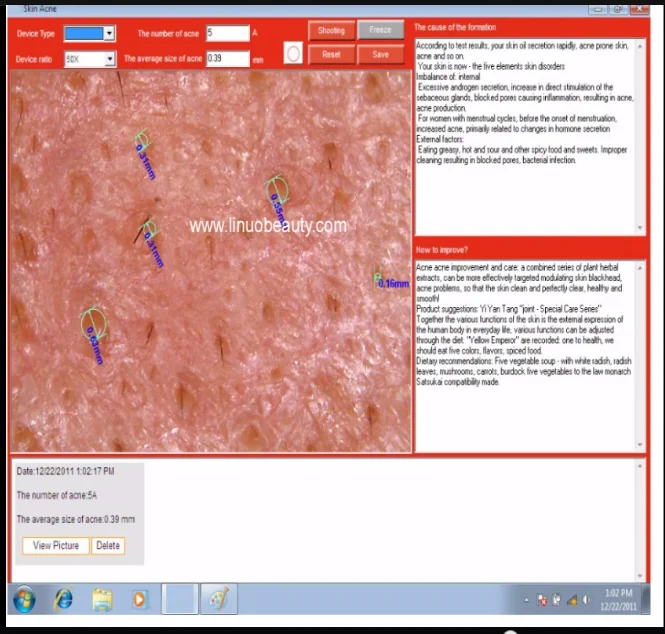
Task: Click the circle indicator beside the Reset button
Action: 292,54
